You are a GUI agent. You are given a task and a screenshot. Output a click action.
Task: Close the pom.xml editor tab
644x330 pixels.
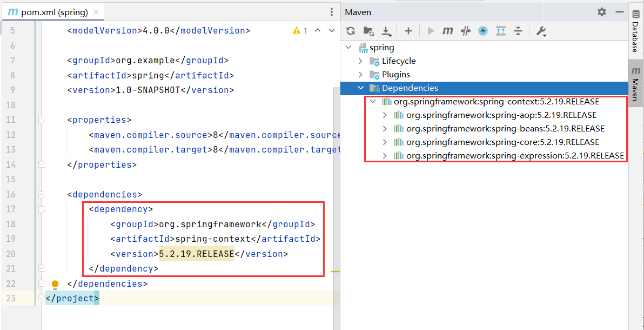pos(96,12)
